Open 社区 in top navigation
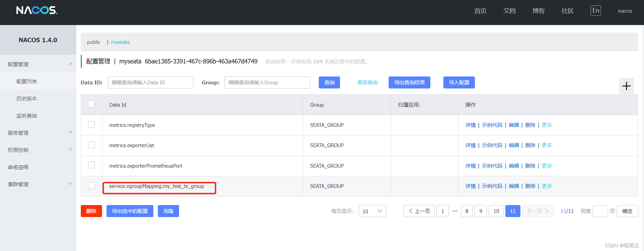The height and width of the screenshot is (251, 644). point(567,11)
